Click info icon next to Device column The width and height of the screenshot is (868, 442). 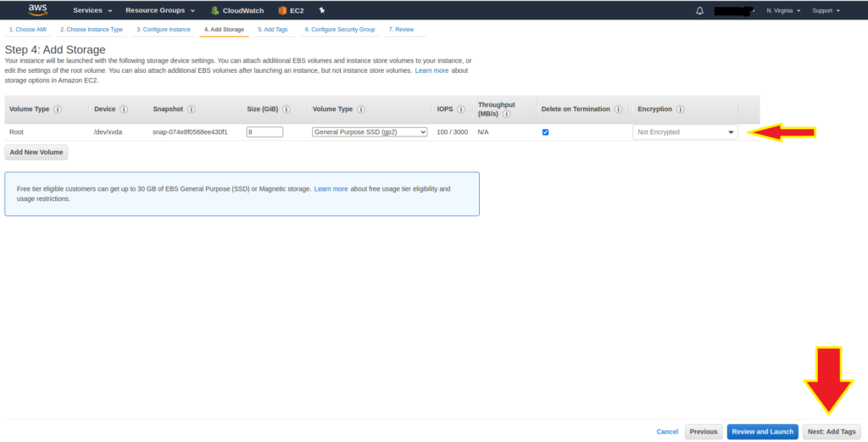(124, 109)
